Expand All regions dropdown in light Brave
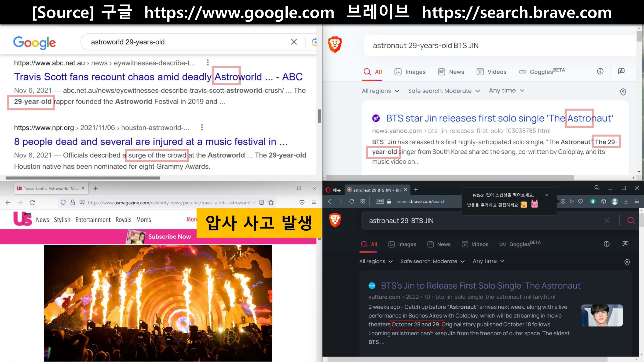Screen dimensions: 644x362 tap(380, 91)
